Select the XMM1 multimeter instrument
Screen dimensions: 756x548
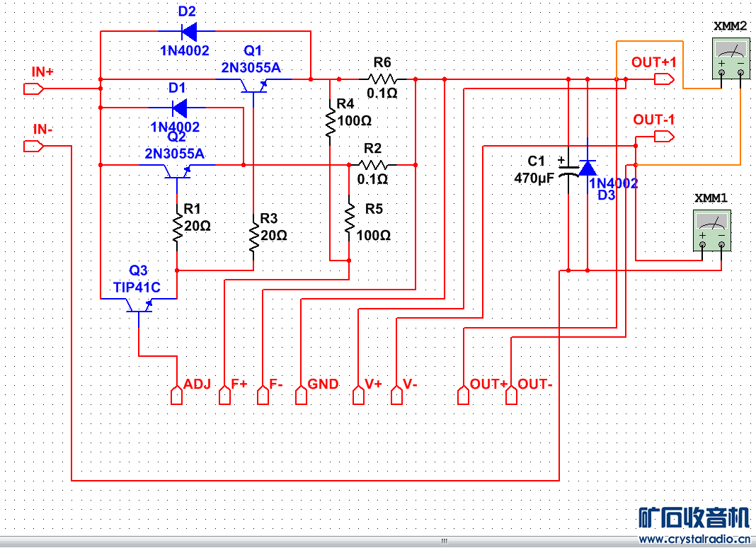coord(711,231)
